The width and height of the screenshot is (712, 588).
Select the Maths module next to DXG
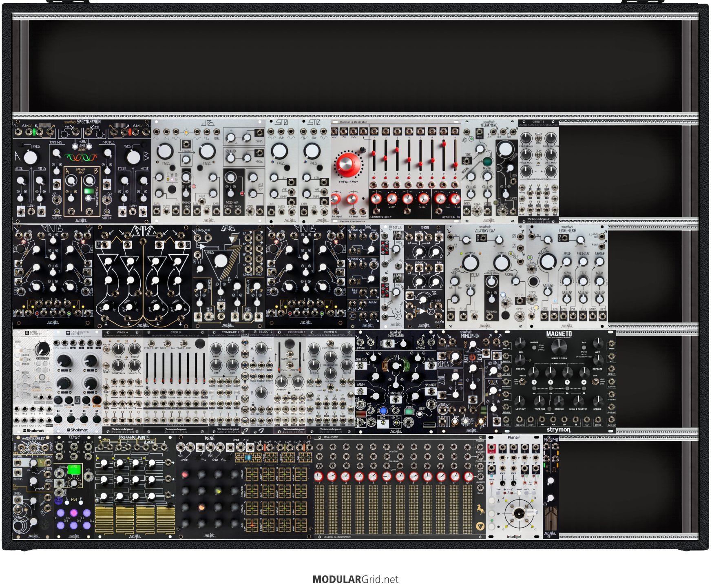[306, 276]
